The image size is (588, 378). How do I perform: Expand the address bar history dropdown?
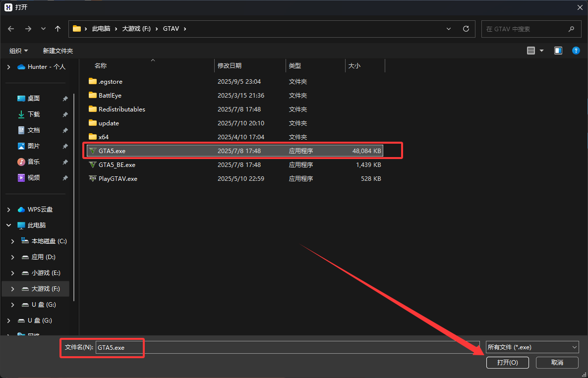pos(449,29)
